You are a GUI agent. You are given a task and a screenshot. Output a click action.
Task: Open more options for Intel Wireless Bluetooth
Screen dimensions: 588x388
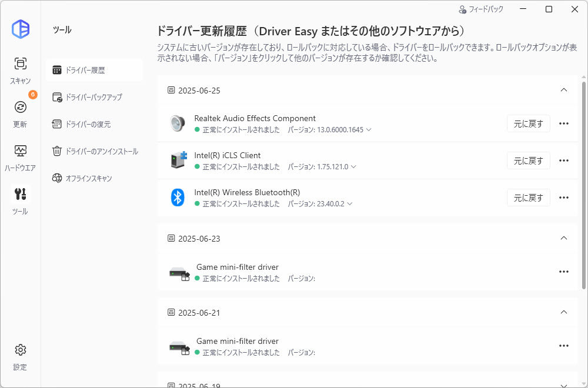564,198
